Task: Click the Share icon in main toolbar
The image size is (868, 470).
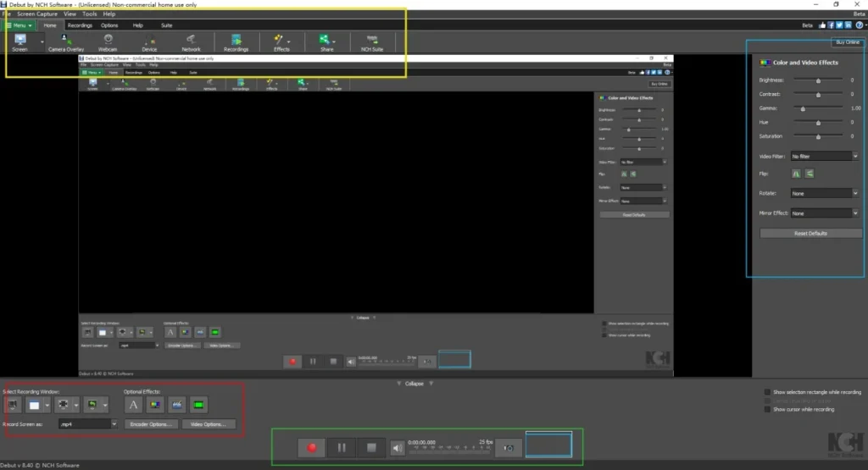Action: (324, 39)
